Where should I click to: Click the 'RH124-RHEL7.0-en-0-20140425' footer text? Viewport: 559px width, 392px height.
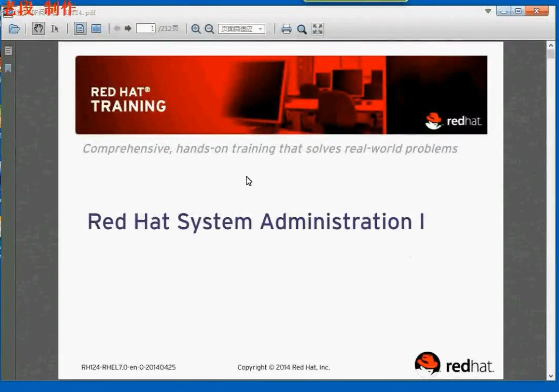(x=128, y=367)
